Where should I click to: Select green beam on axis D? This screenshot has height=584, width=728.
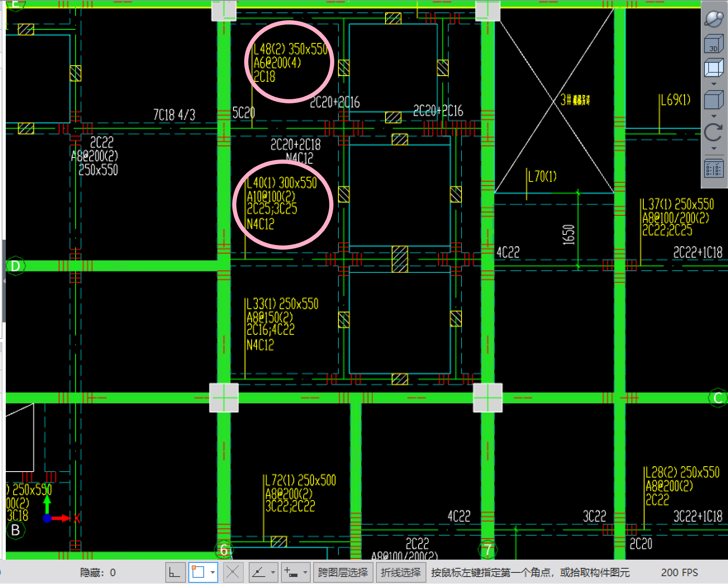coord(118,266)
